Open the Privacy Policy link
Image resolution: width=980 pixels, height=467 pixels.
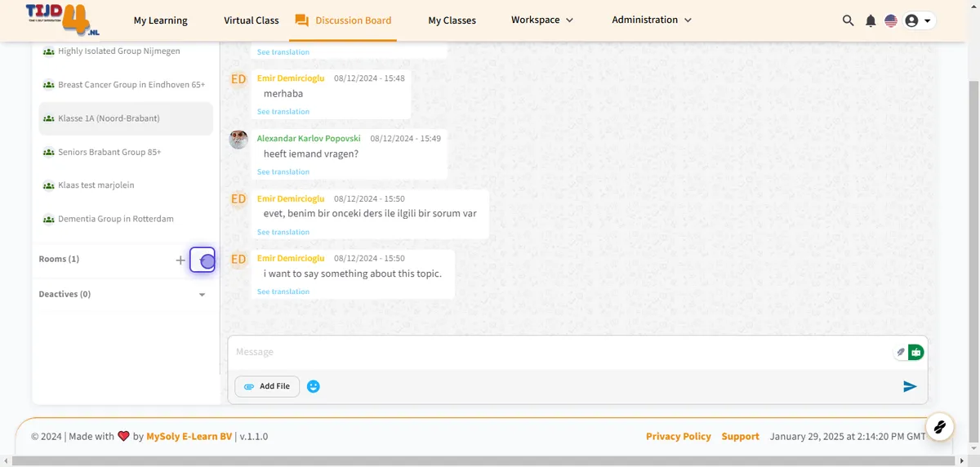point(679,437)
